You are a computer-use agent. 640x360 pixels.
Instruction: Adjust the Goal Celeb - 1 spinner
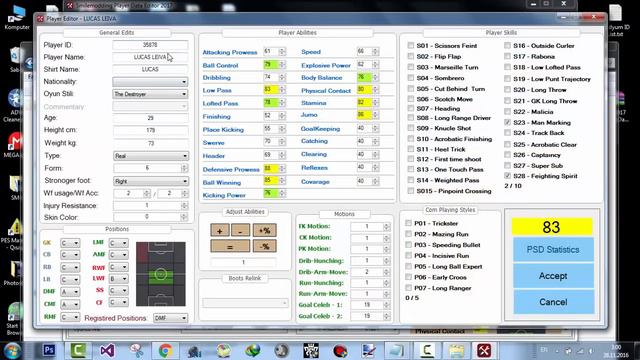pyautogui.click(x=386, y=304)
